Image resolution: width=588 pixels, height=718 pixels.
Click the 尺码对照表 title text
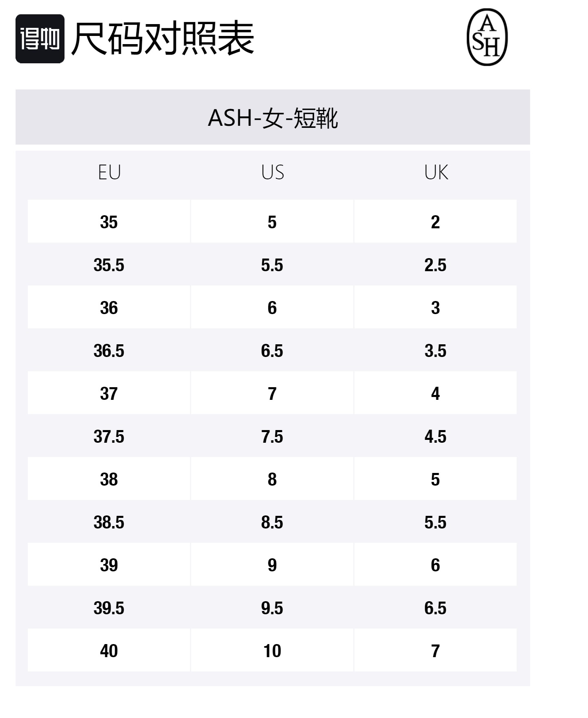click(x=163, y=39)
